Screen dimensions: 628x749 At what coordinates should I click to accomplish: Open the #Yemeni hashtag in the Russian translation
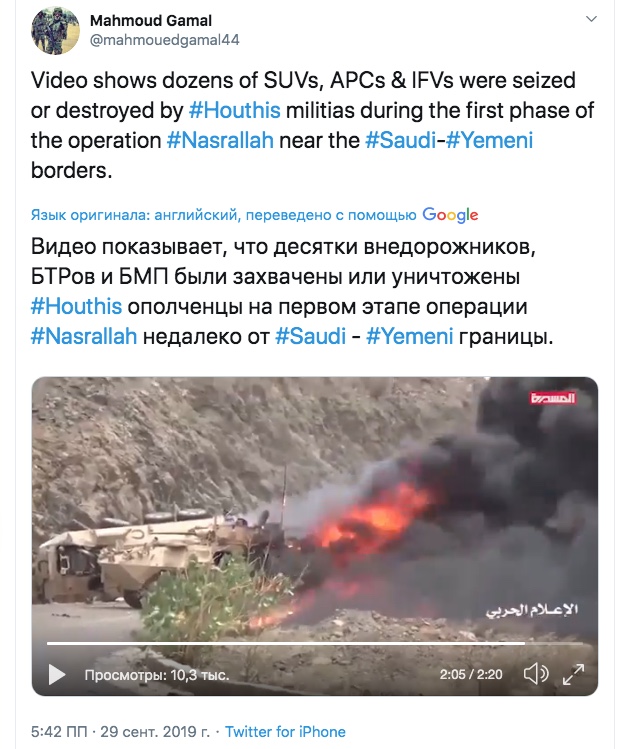point(410,337)
